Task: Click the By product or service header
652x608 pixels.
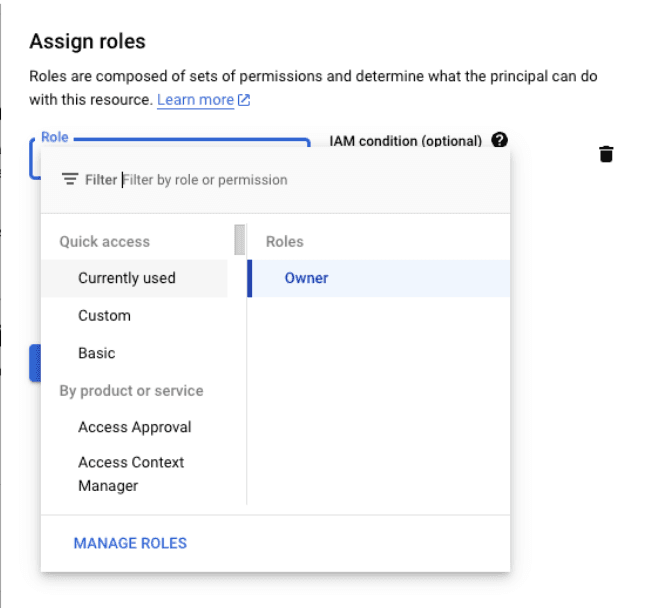Action: pos(131,391)
